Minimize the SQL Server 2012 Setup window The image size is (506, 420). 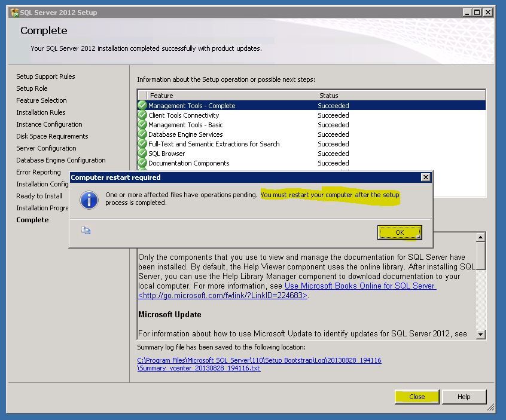(467, 13)
